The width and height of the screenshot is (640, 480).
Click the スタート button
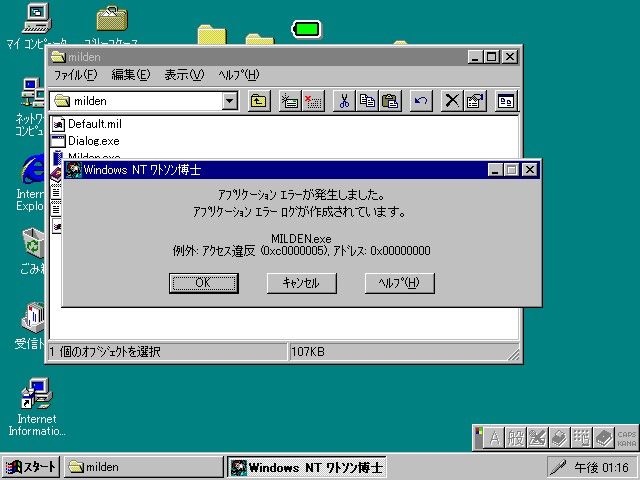pos(31,467)
